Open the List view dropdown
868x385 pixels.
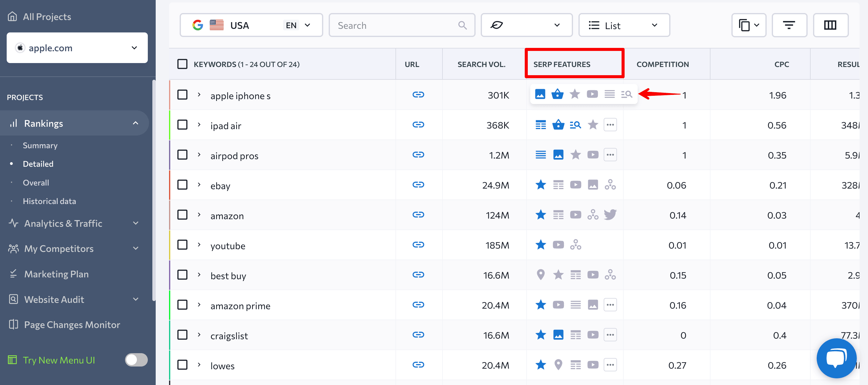(624, 25)
